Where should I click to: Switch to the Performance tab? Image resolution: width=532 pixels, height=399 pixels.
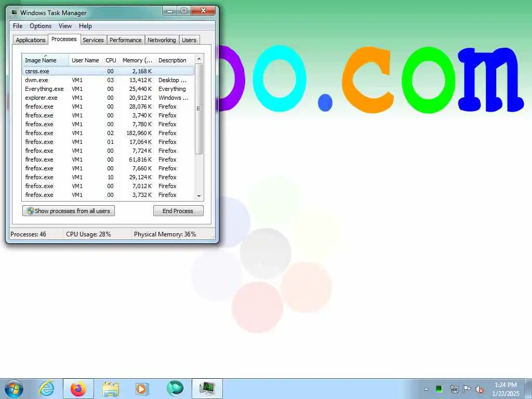[x=126, y=39]
